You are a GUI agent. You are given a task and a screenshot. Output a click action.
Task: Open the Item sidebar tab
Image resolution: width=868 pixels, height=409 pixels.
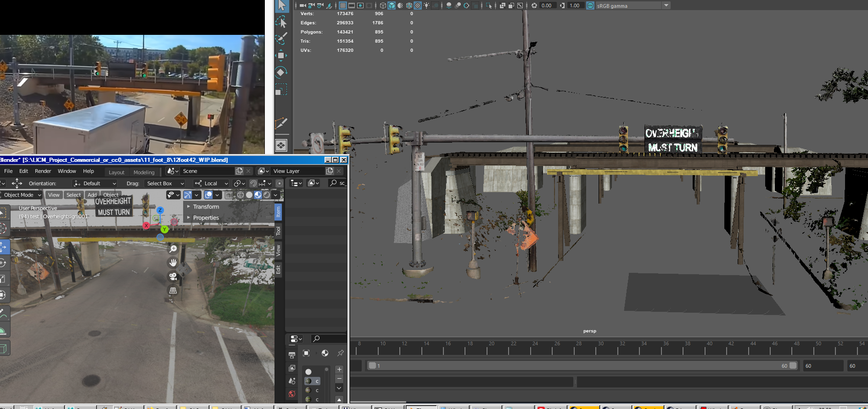click(x=278, y=212)
